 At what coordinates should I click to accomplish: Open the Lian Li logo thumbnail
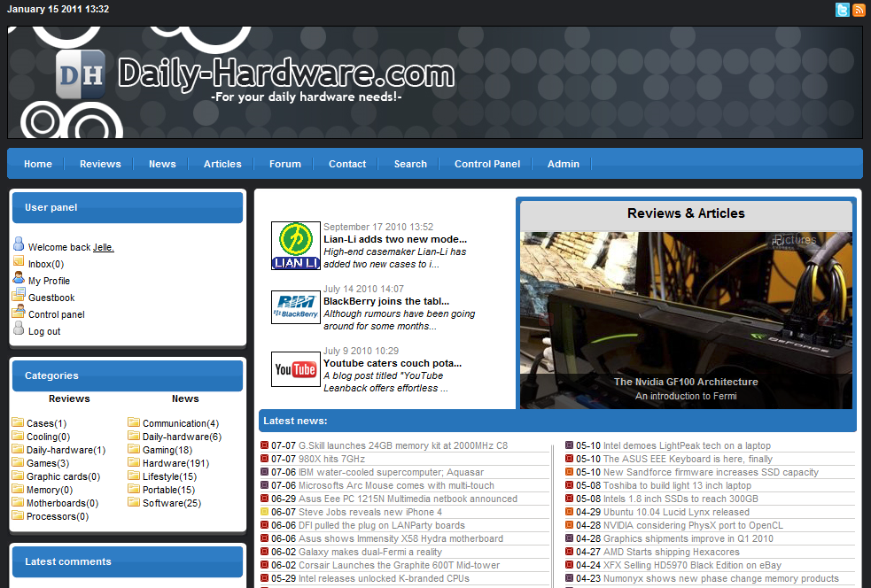296,246
